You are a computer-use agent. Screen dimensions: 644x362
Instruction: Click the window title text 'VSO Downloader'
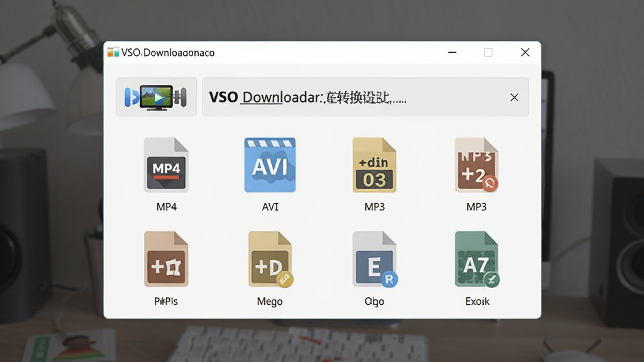168,53
